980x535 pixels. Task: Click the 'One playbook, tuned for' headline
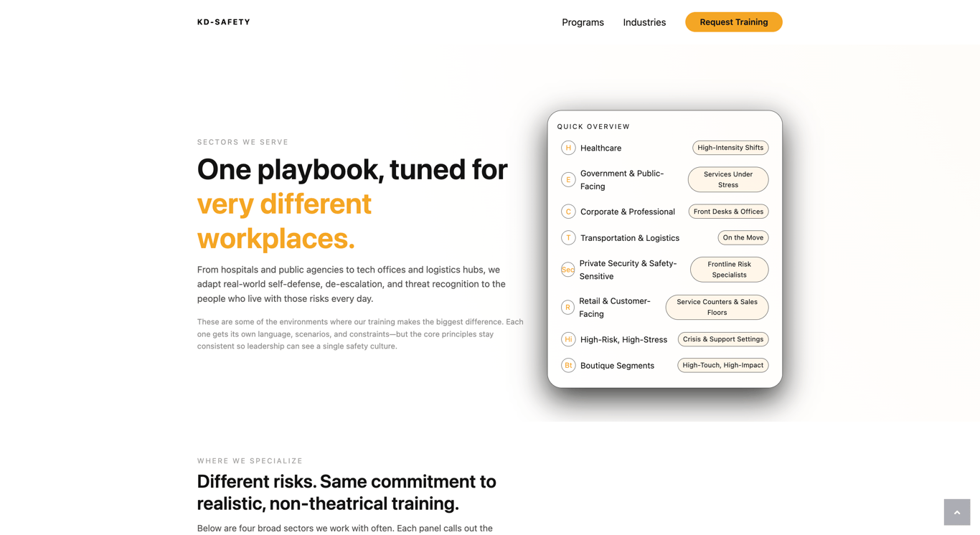[x=352, y=169]
